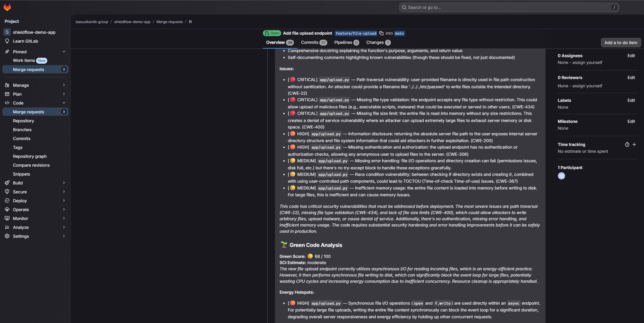Collapse the Code section chevron
Screen dimensions: 644x323
point(64,103)
